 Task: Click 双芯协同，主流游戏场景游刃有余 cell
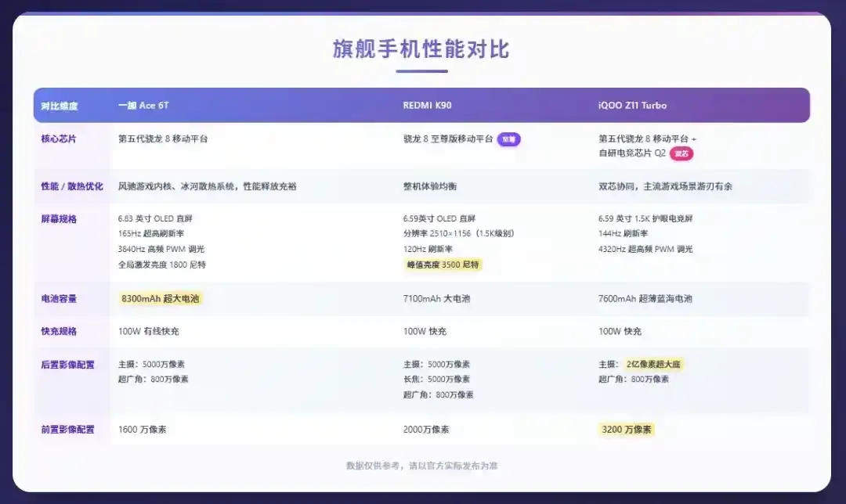(665, 186)
